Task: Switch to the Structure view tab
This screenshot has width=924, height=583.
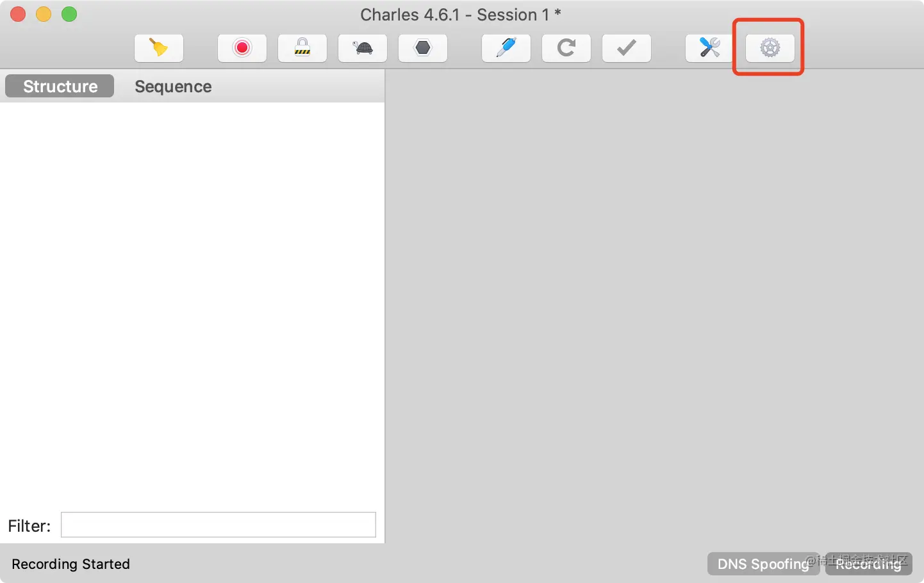Action: (60, 86)
